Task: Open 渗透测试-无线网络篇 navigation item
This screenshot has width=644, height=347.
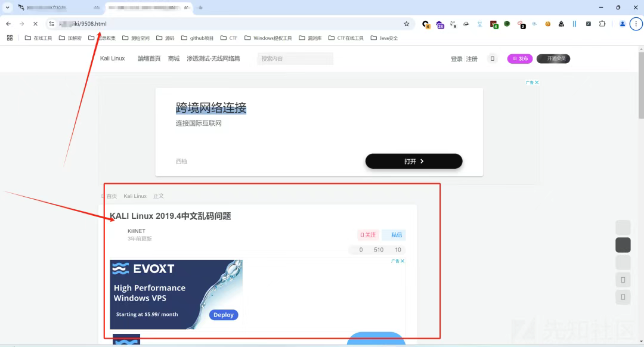Action: pos(213,58)
